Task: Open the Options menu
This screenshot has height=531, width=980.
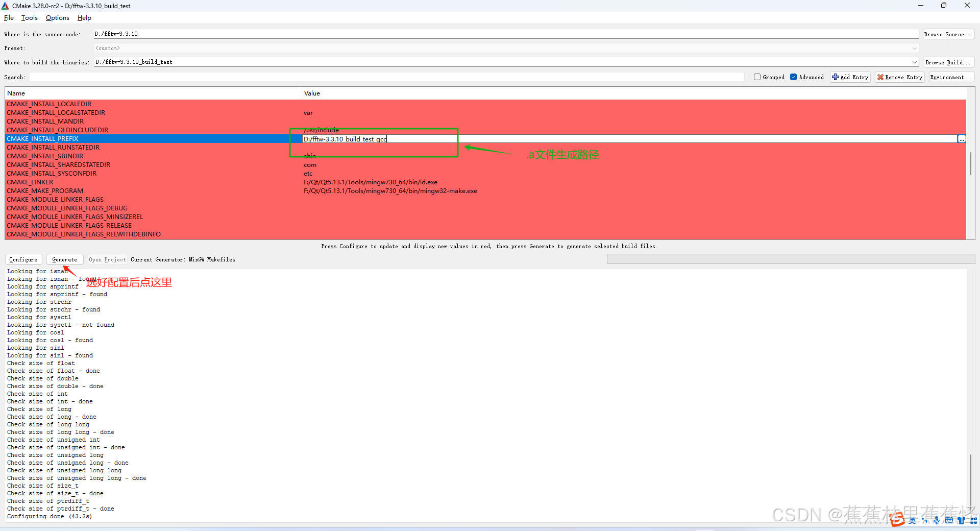Action: [x=57, y=17]
